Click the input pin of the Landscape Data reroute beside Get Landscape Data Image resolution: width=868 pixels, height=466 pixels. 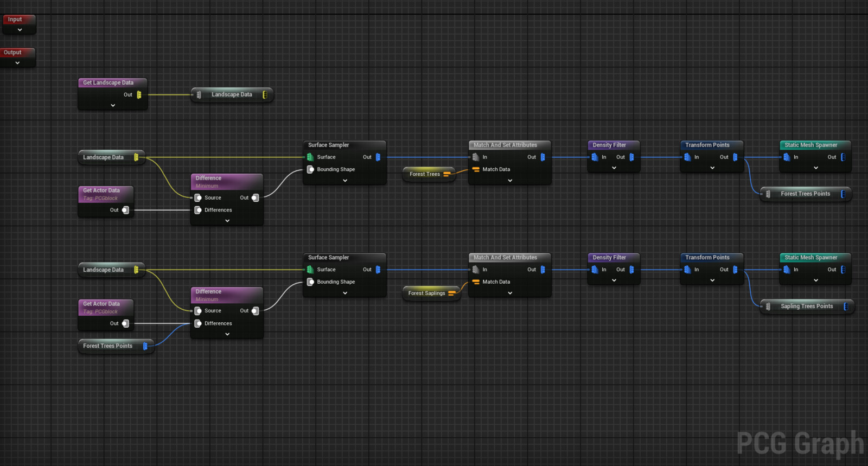tap(199, 94)
